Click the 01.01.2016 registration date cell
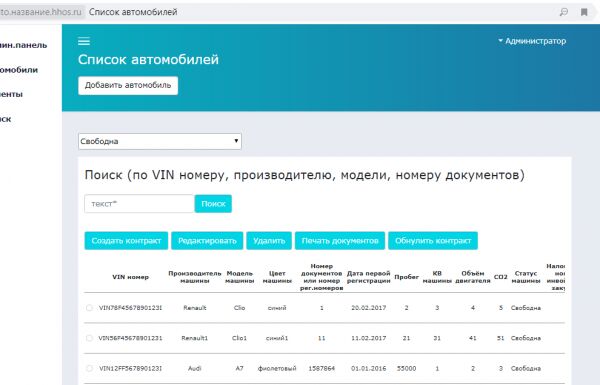Image resolution: width=600 pixels, height=385 pixels. click(x=368, y=368)
